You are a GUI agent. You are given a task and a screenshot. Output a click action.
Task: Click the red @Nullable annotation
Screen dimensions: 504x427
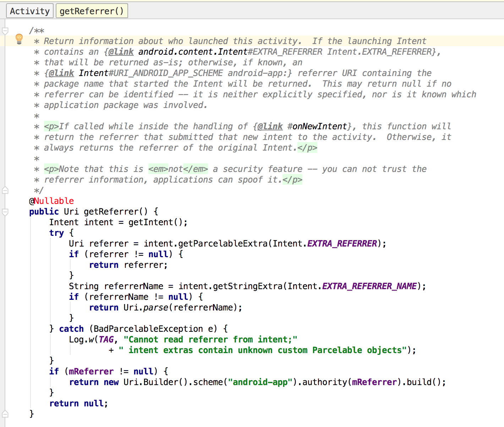click(x=51, y=201)
